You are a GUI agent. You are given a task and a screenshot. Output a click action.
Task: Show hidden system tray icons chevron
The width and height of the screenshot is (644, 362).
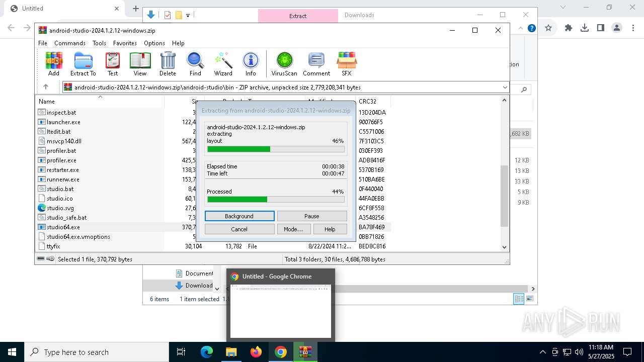pyautogui.click(x=542, y=352)
